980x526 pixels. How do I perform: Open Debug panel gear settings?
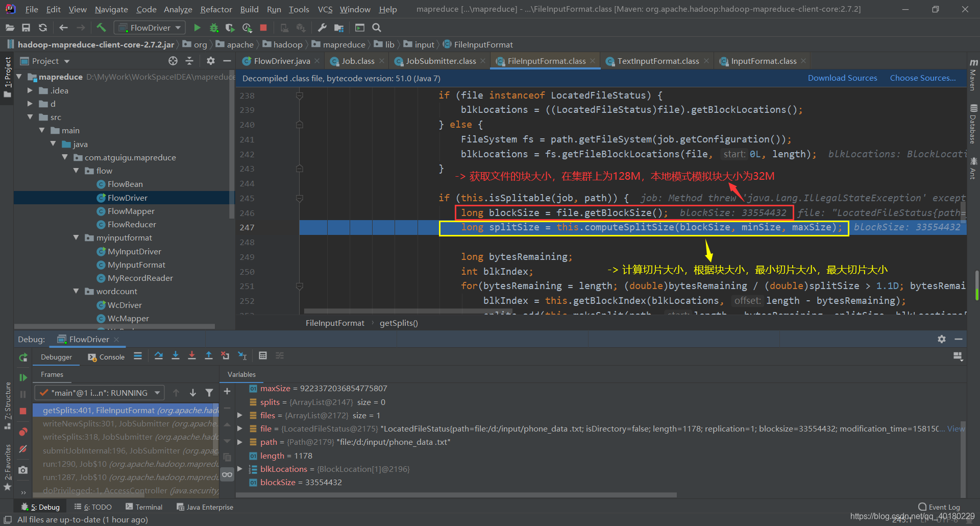coord(942,339)
